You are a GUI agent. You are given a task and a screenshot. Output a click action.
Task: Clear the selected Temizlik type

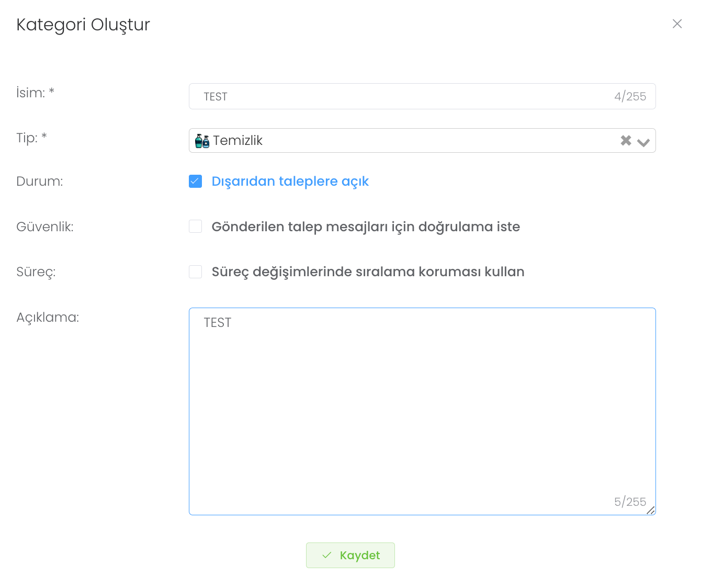click(x=626, y=141)
